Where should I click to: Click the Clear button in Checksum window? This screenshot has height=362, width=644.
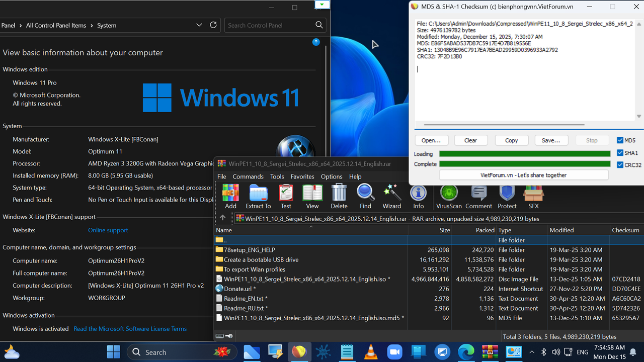[471, 140]
